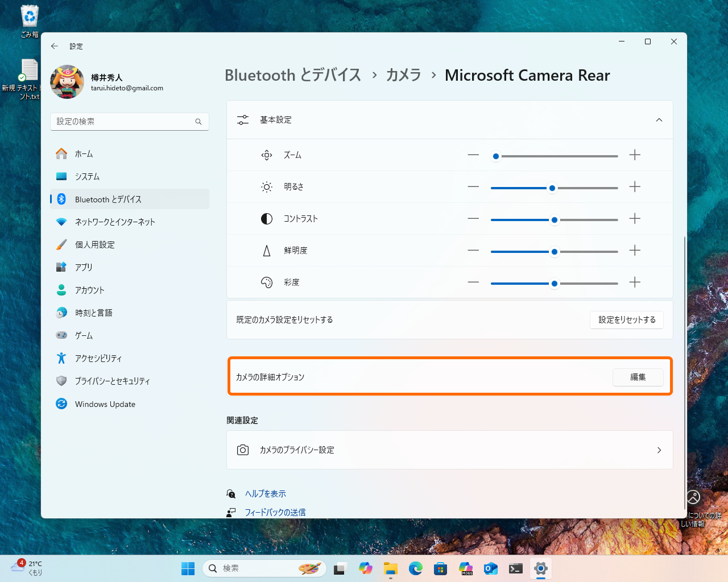The width and height of the screenshot is (728, 582).
Task: Open Outlook from the taskbar
Action: pyautogui.click(x=491, y=568)
